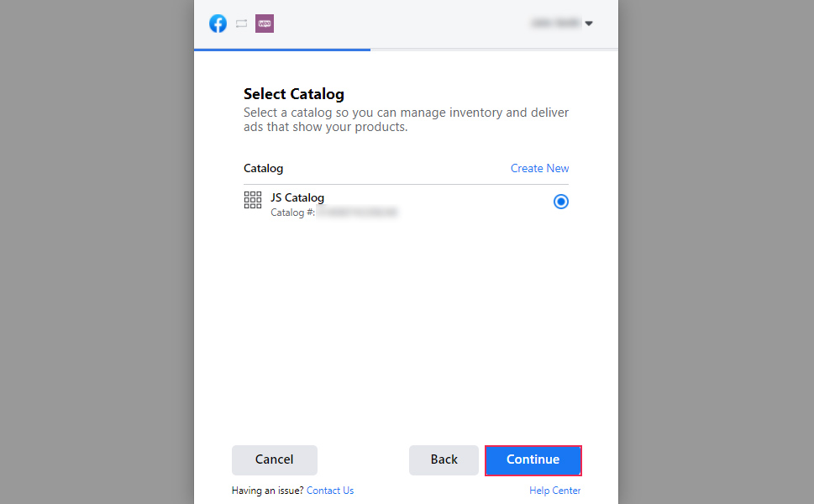Click the WooCommerce logo icon
The height and width of the screenshot is (504, 814).
click(265, 24)
